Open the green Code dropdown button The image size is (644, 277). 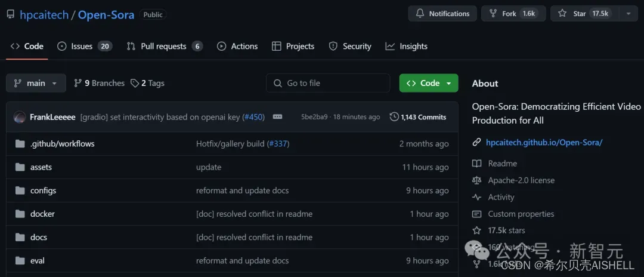(x=429, y=83)
